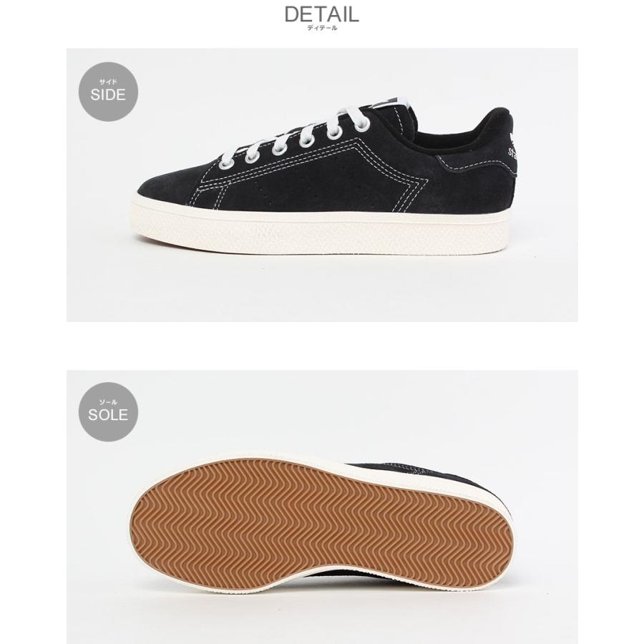The image size is (644, 644).
Task: Open the sole view shoe photo
Action: (x=322, y=507)
